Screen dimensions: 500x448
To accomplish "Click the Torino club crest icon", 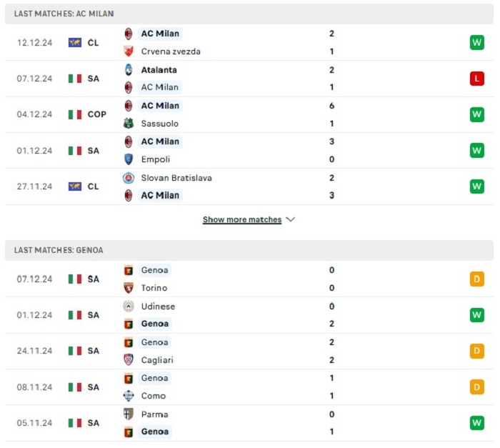I will (129, 288).
